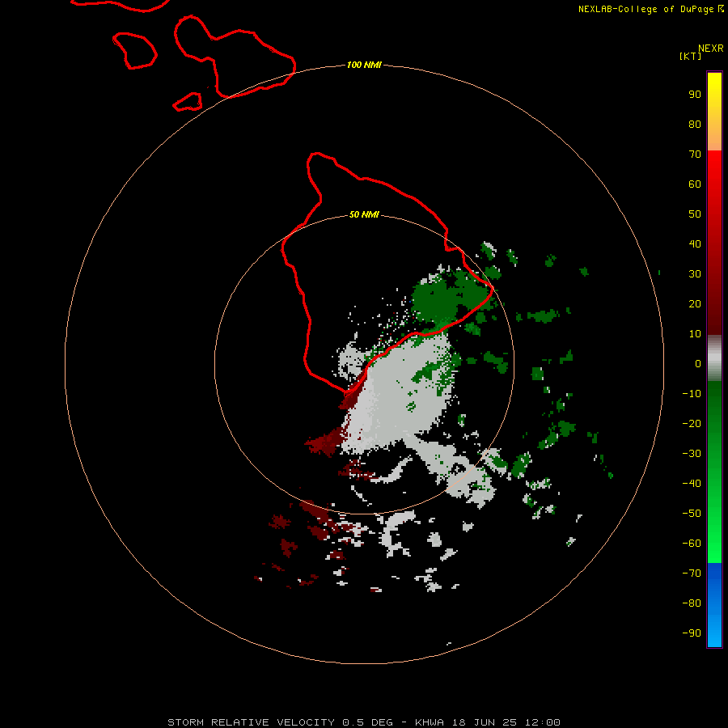Click the -30 knot scale label
Screen dimensions: 728x728
point(692,454)
